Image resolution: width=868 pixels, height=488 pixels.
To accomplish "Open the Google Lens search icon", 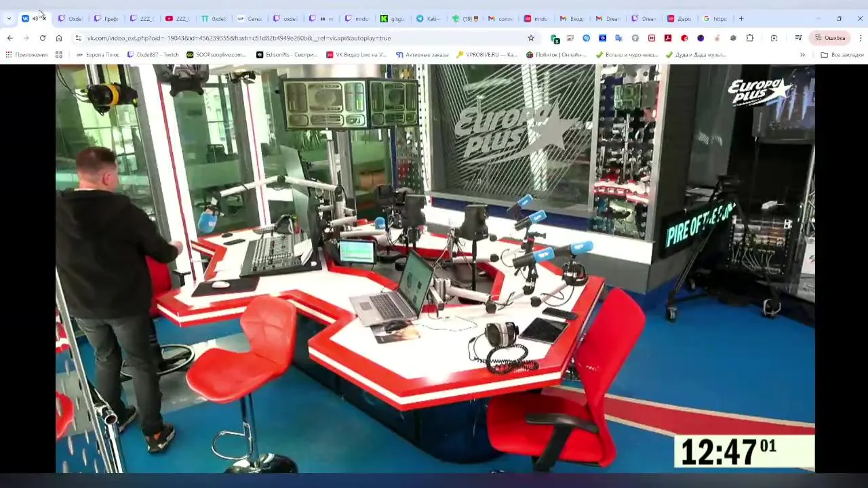I will (x=774, y=38).
